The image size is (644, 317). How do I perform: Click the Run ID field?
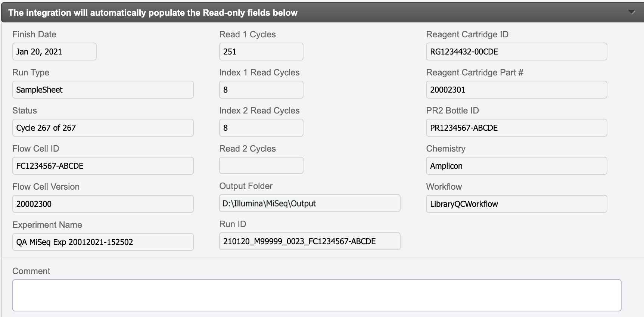(x=309, y=241)
